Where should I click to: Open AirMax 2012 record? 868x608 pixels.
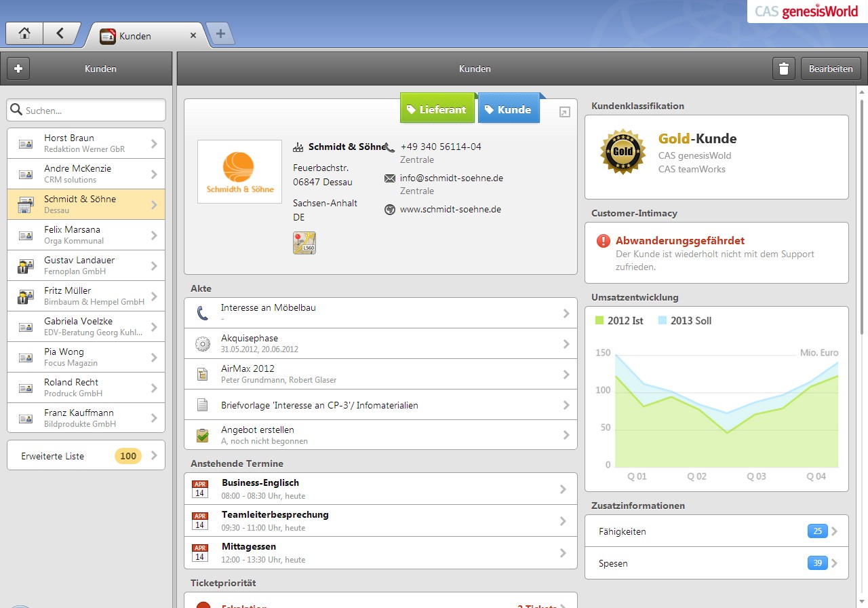[x=380, y=374]
